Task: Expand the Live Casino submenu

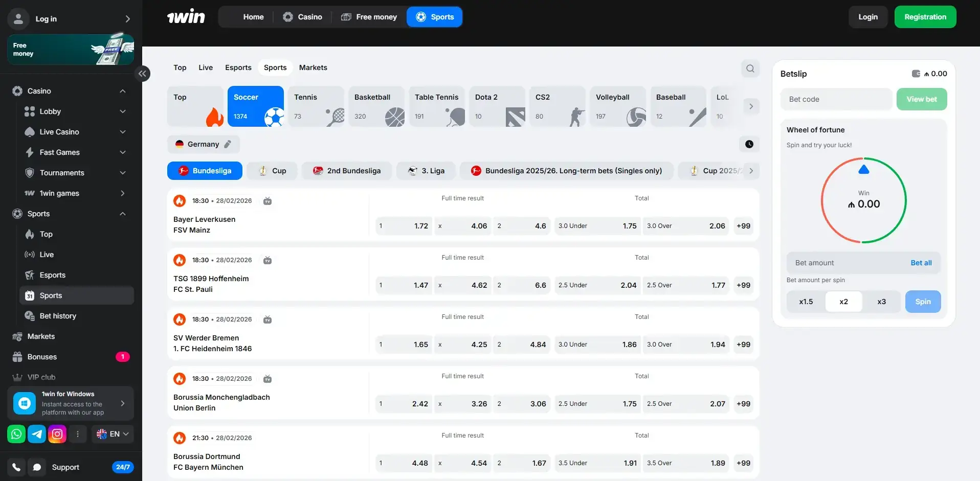Action: coord(122,132)
